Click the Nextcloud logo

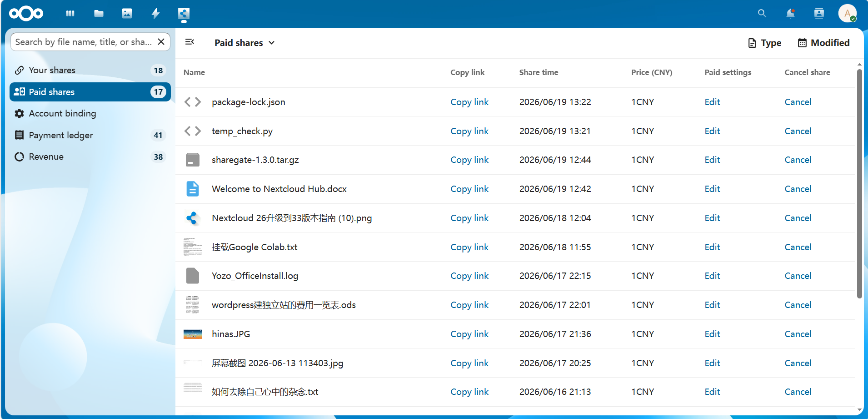tap(26, 14)
